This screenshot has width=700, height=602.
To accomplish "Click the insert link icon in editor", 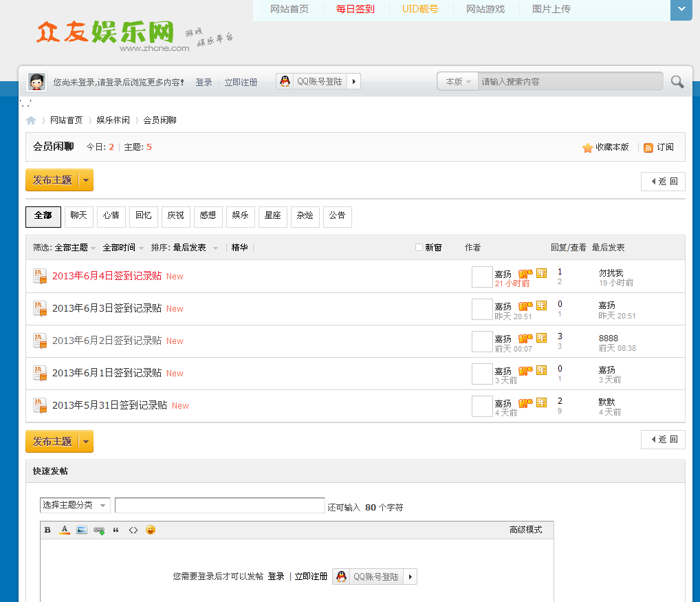I will point(99,530).
